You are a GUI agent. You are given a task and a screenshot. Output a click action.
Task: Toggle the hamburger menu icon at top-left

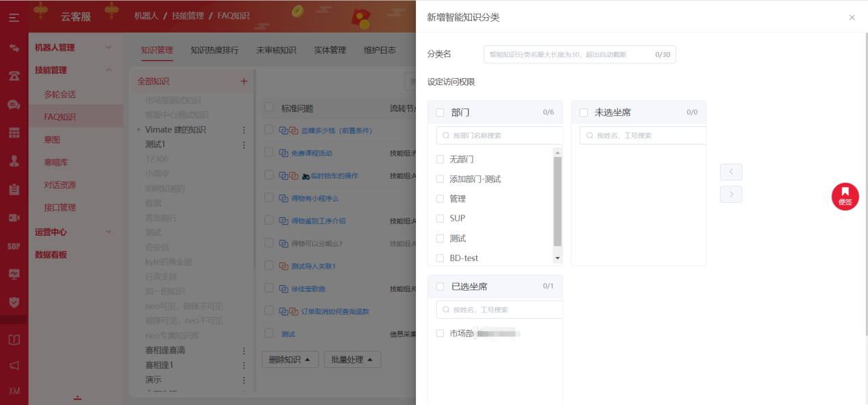pyautogui.click(x=14, y=17)
